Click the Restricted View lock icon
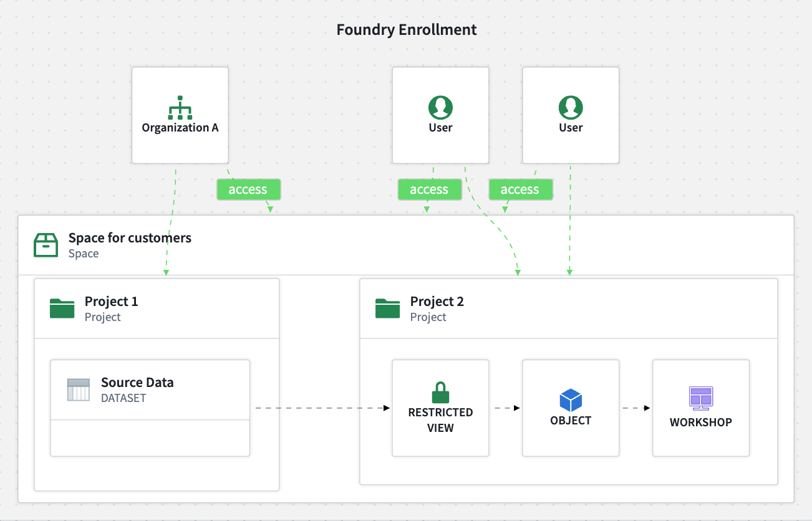Screen dimensions: 812x521 pyautogui.click(x=440, y=393)
